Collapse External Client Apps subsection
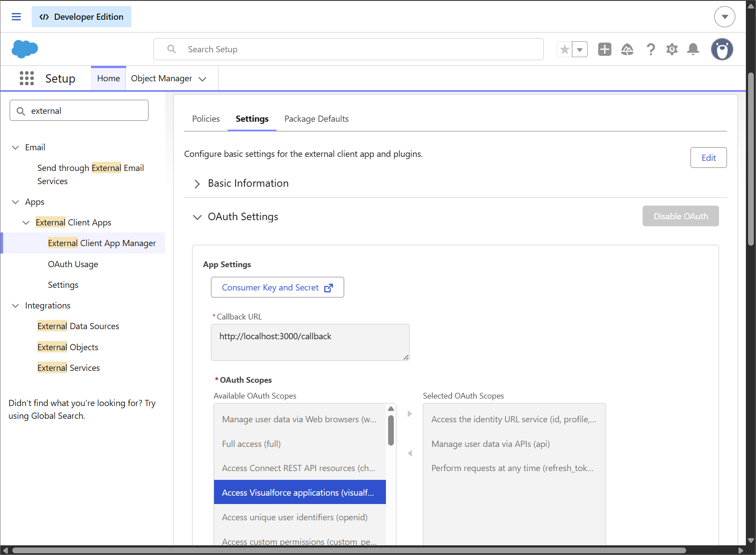Image resolution: width=756 pixels, height=555 pixels. tap(26, 222)
